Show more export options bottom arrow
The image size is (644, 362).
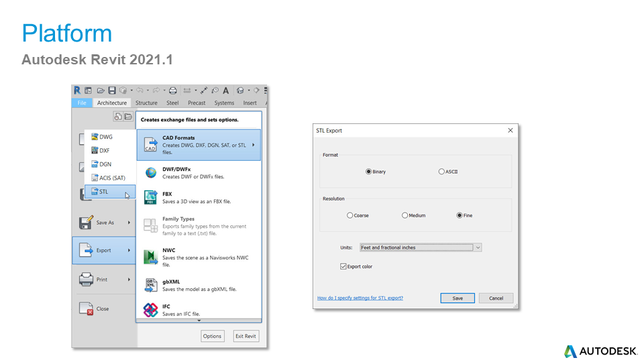click(199, 320)
